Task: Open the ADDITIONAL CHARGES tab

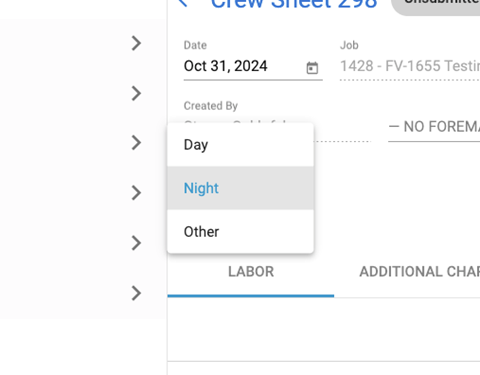Action: 419,272
